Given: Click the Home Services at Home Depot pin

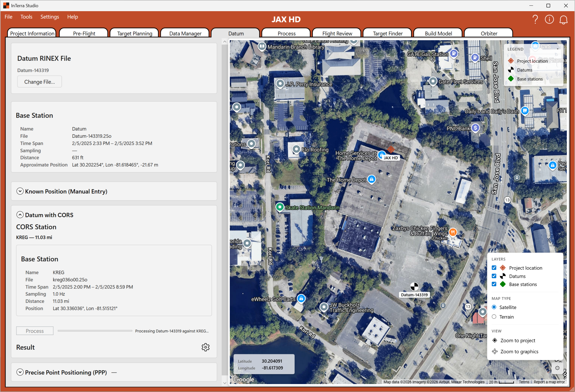Looking at the screenshot, I should coord(381,155).
